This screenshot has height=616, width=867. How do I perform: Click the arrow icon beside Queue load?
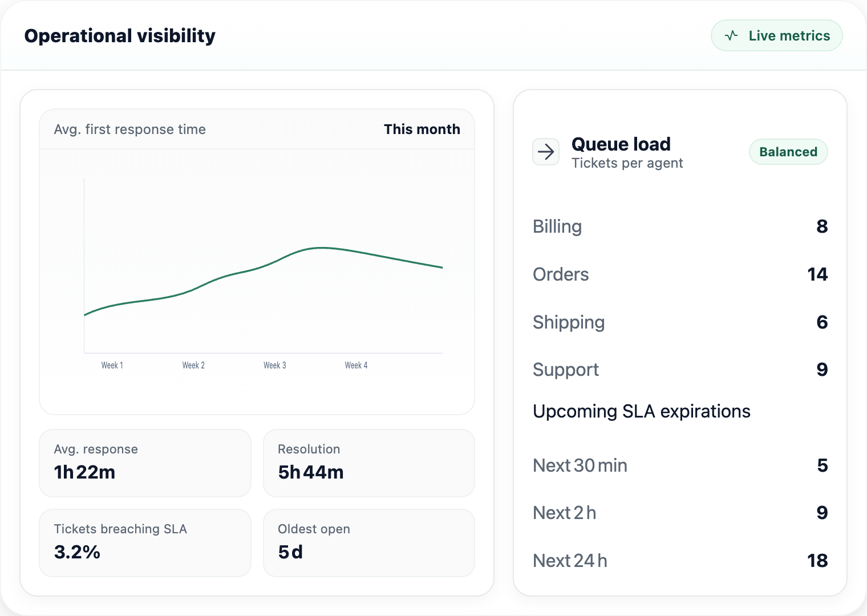pos(546,152)
